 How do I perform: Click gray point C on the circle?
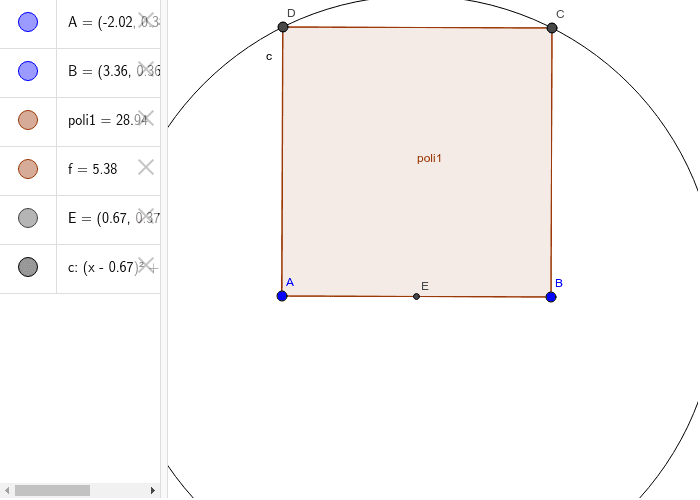[x=552, y=28]
